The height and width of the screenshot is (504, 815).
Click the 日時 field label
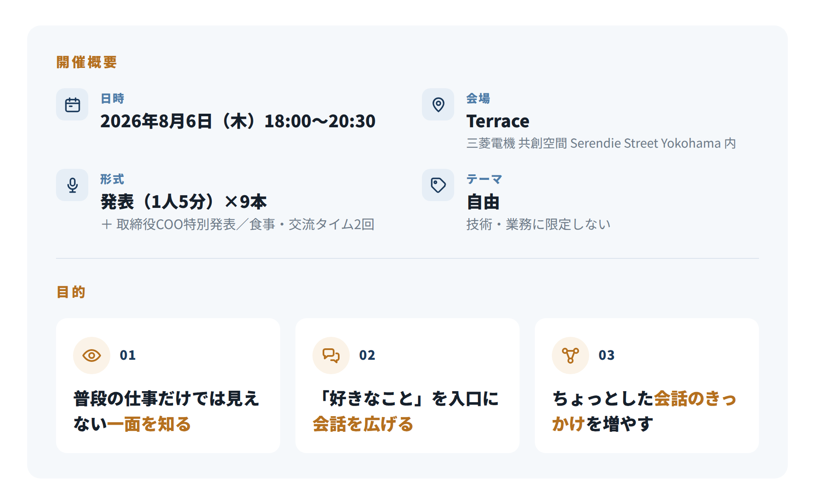112,98
